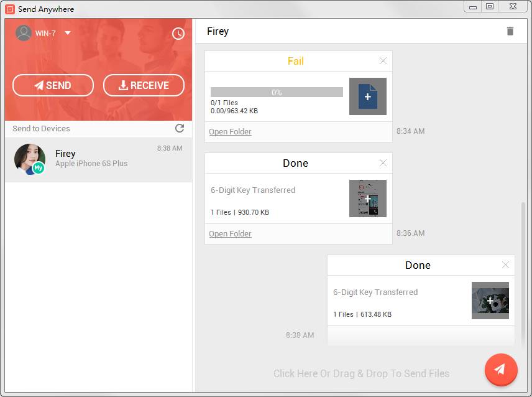Click '0.00/963.42 KB' size text
The image size is (532, 397).
pyautogui.click(x=234, y=111)
